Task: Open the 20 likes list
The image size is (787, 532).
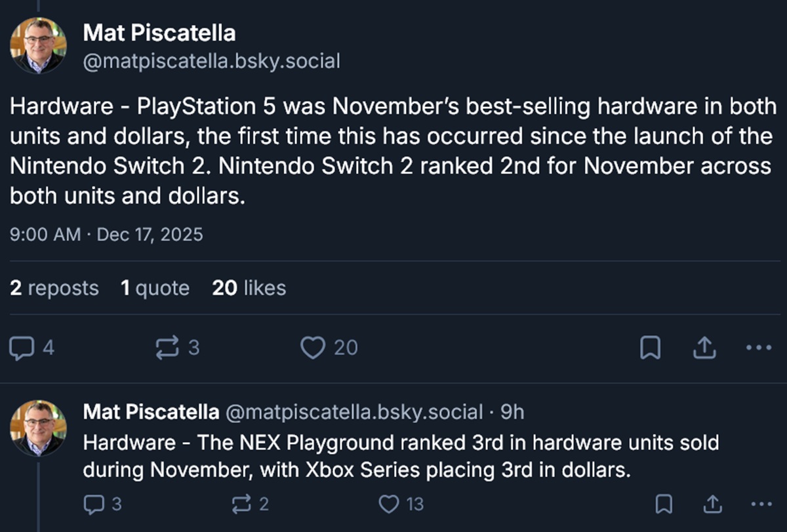Action: (249, 288)
